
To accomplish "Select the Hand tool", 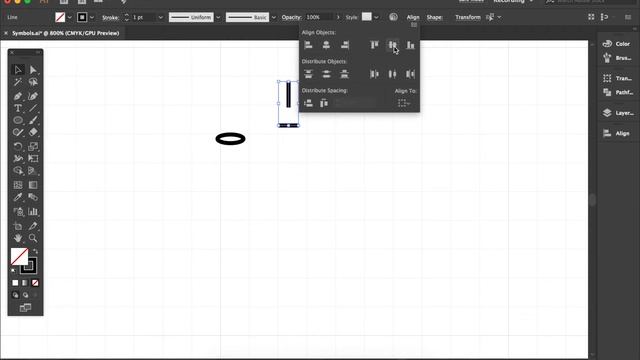I will pos(18,238).
